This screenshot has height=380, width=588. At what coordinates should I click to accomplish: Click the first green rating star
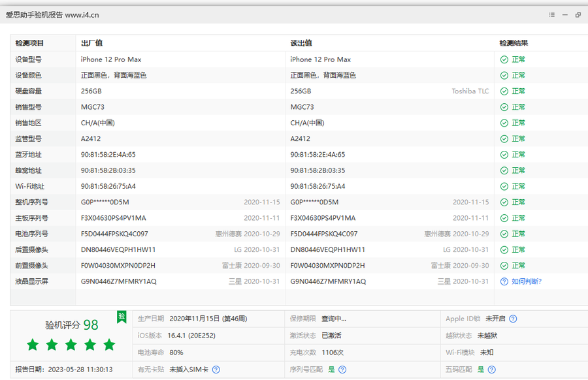click(x=33, y=344)
